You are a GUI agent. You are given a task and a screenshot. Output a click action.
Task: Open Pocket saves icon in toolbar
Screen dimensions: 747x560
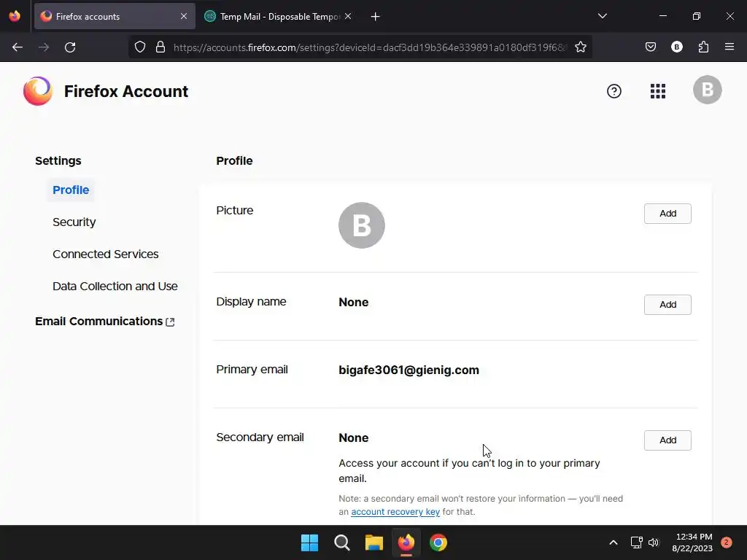(x=650, y=47)
